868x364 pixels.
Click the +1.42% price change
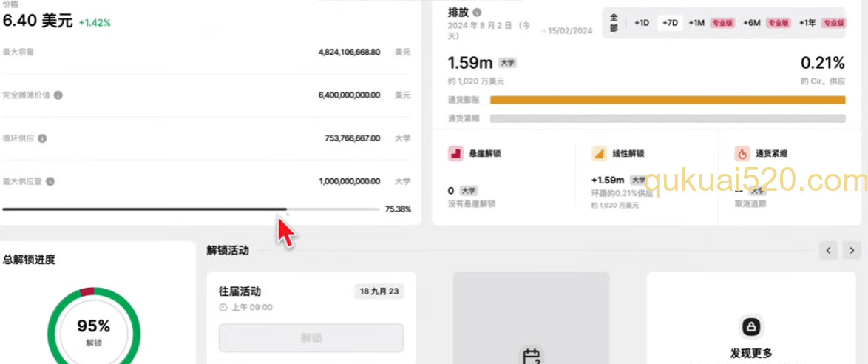coord(95,23)
